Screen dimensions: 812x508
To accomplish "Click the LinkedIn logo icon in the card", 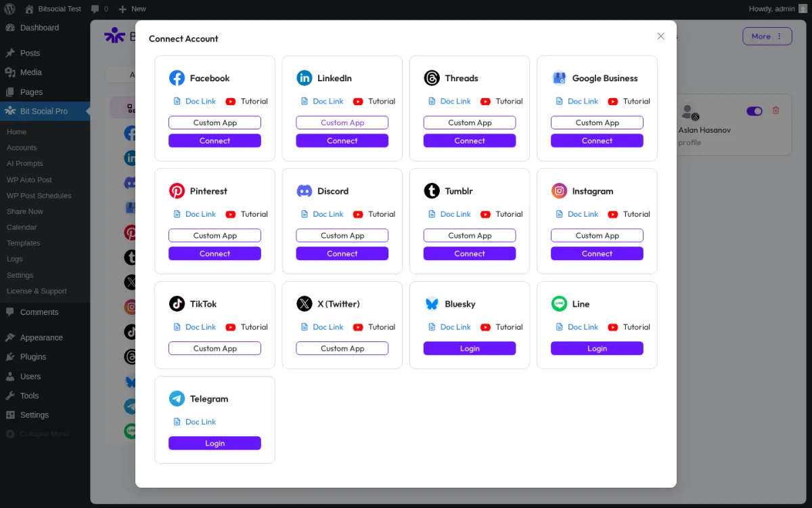I will 304,78.
